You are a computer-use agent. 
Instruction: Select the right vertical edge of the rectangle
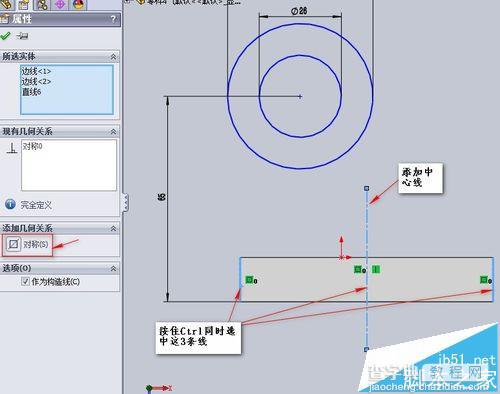[493, 273]
